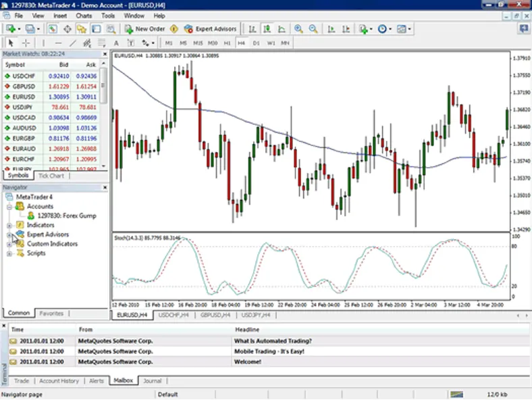Click the Market Watch vertical scrollbar

pos(103,114)
